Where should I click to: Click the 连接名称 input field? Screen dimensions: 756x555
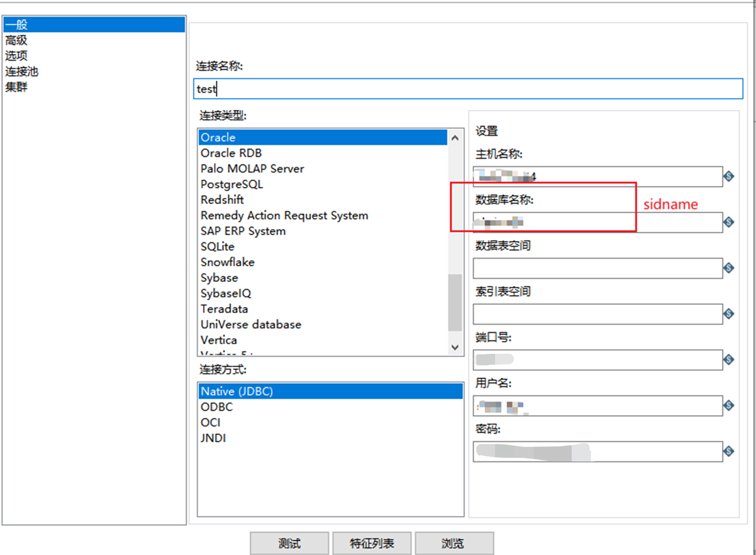coord(468,88)
